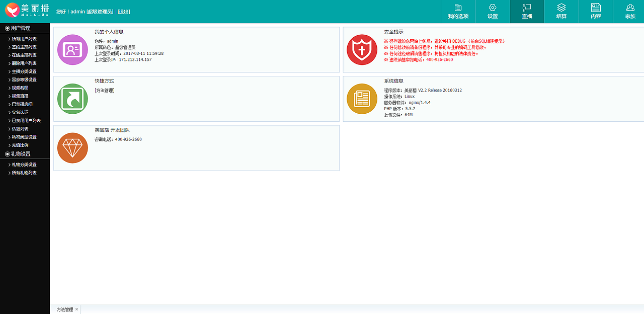Click the red security shield icon
The image size is (644, 314).
[362, 49]
